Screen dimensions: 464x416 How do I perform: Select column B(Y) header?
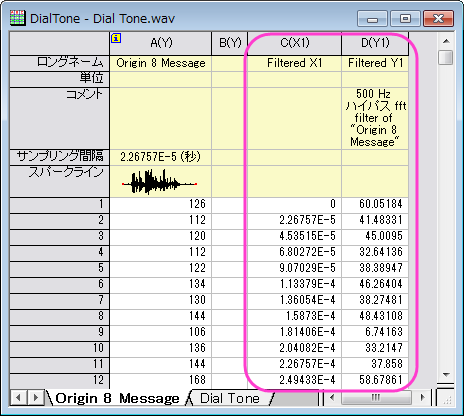coord(230,43)
